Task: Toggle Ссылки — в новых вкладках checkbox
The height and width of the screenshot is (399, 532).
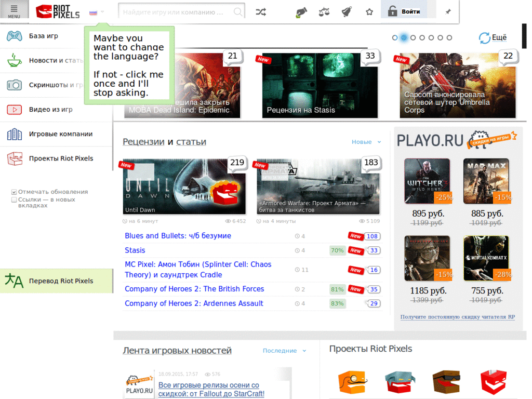Action: [x=14, y=199]
